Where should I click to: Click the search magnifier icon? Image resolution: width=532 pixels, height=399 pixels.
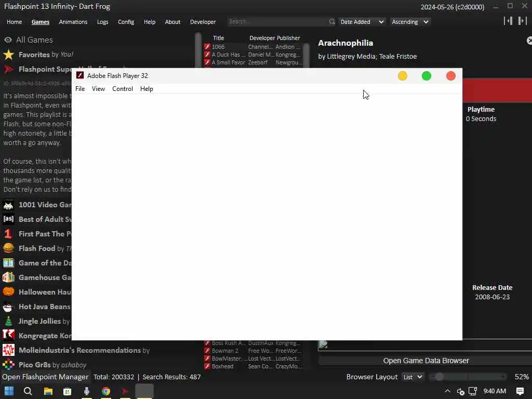(x=332, y=22)
